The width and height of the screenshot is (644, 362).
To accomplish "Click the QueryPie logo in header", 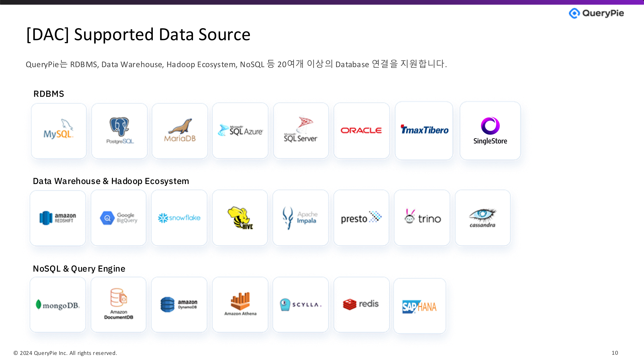I will (x=596, y=13).
